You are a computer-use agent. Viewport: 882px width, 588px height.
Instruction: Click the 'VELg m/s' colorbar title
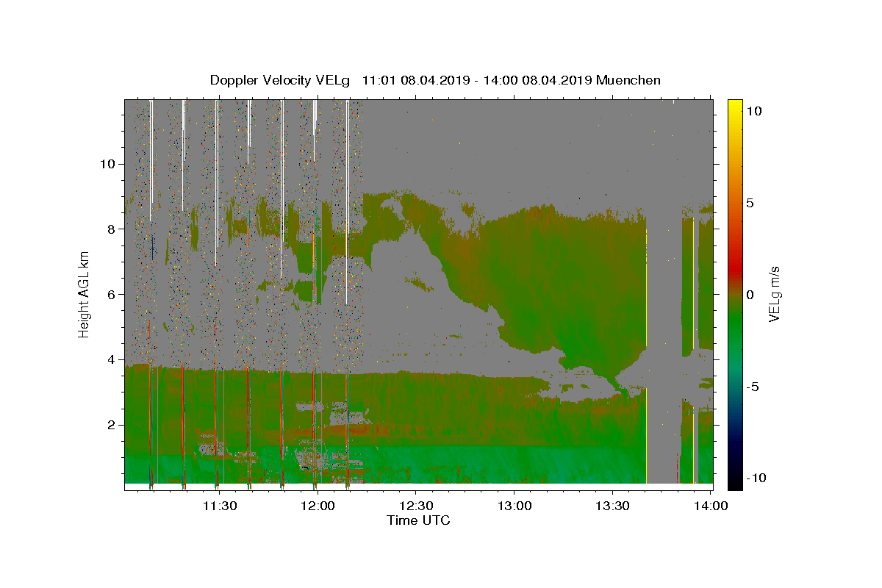[775, 294]
